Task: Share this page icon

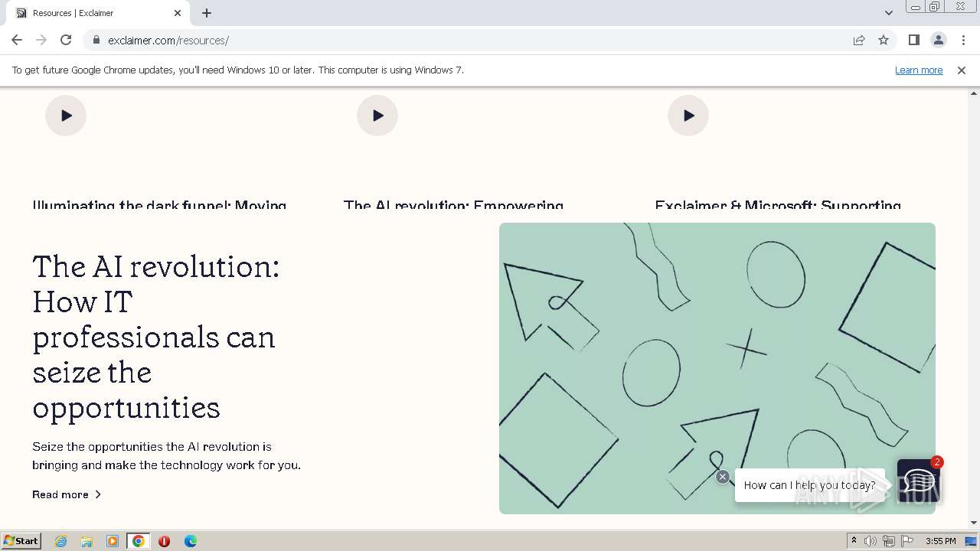Action: coord(859,40)
